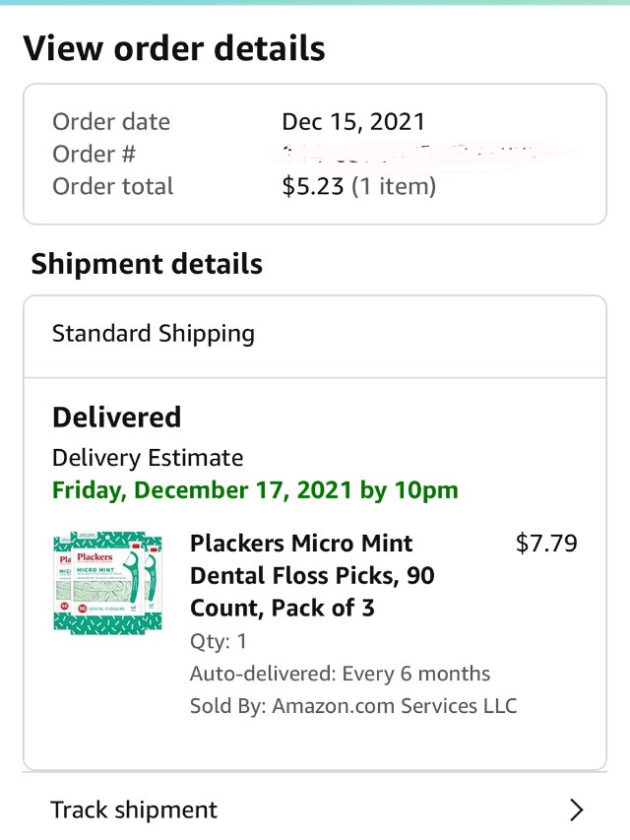Click the $7.79 item price

(546, 544)
